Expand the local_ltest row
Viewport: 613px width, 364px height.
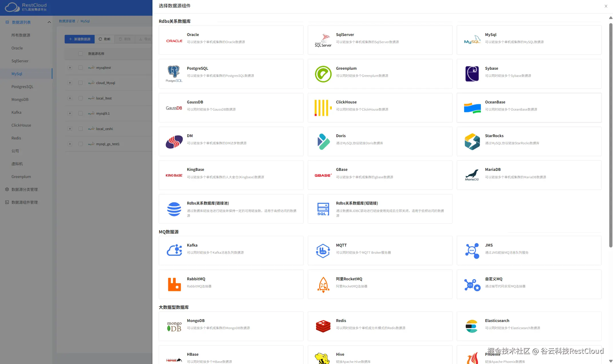[x=70, y=98]
